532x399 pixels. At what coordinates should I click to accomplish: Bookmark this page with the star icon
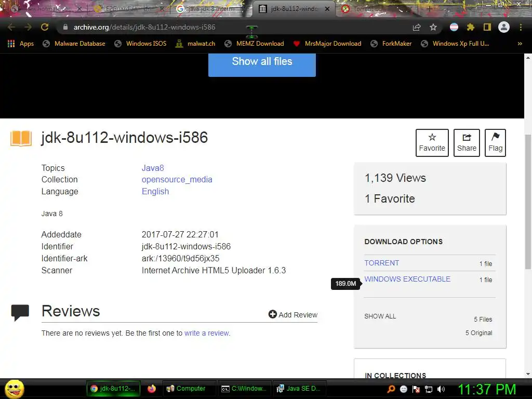tap(433, 27)
